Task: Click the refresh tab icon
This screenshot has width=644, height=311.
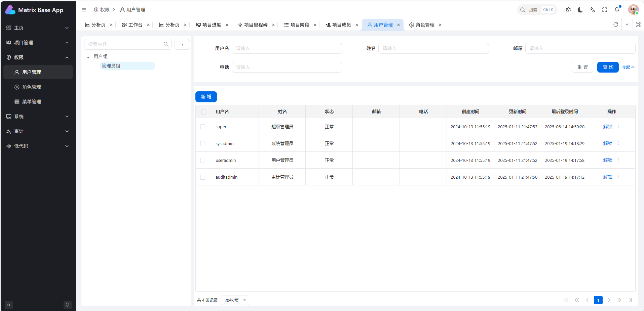Action: [x=616, y=25]
